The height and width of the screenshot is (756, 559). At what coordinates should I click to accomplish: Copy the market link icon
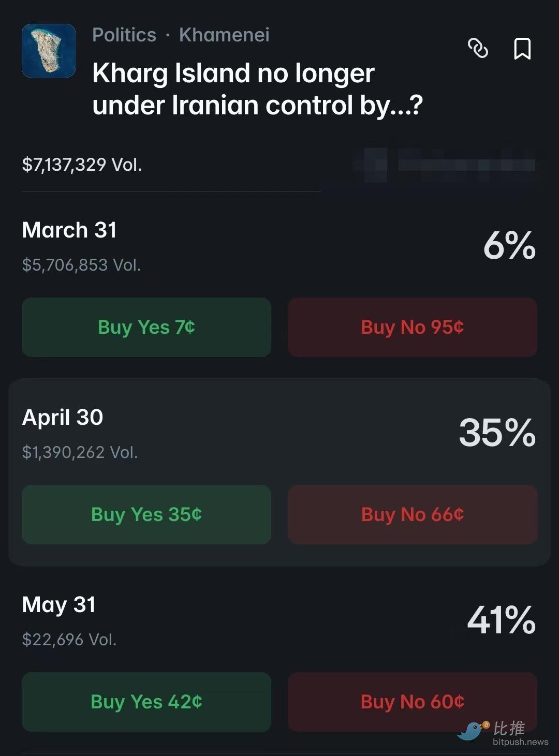pos(478,48)
